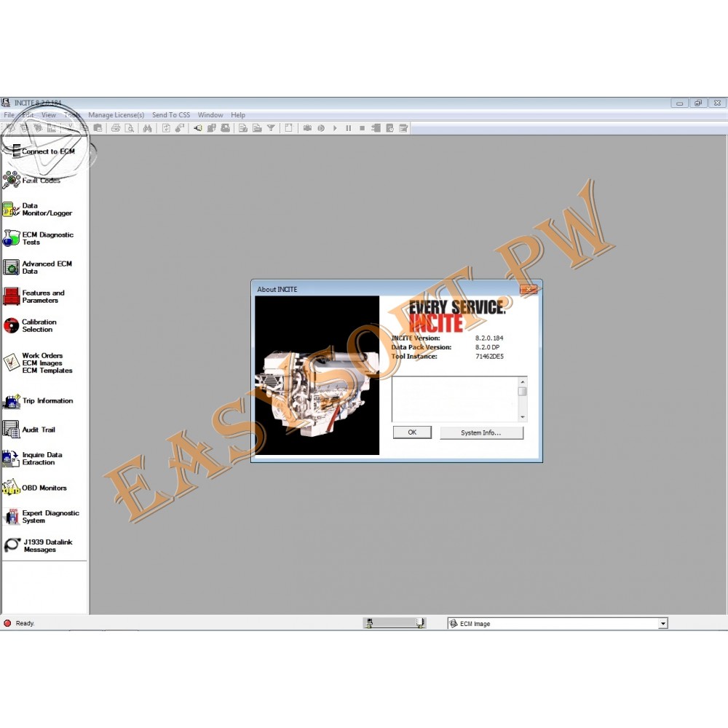Image resolution: width=728 pixels, height=728 pixels.
Task: Click the Pause toolbar button
Action: [x=349, y=128]
